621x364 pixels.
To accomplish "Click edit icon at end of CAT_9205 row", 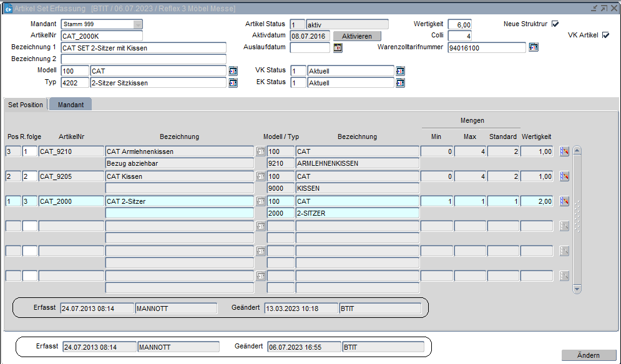I will pyautogui.click(x=564, y=176).
